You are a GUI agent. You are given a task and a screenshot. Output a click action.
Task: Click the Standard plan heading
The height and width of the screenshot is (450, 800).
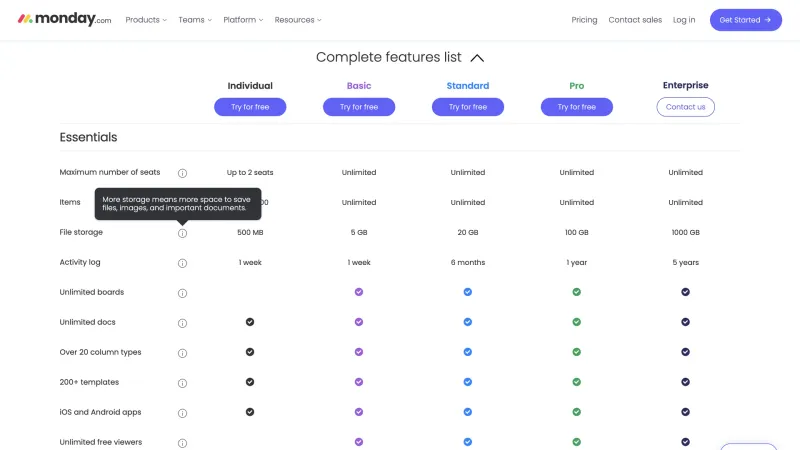tap(468, 86)
